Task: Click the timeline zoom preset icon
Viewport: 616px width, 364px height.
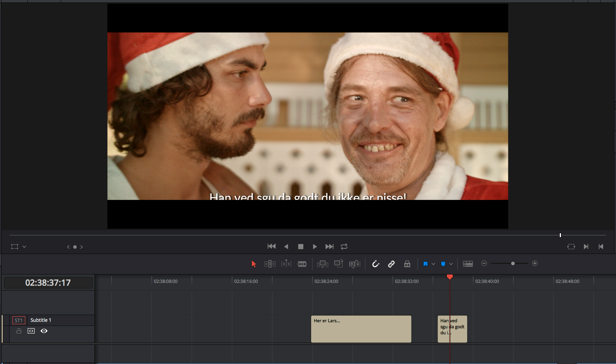Action: coord(468,264)
